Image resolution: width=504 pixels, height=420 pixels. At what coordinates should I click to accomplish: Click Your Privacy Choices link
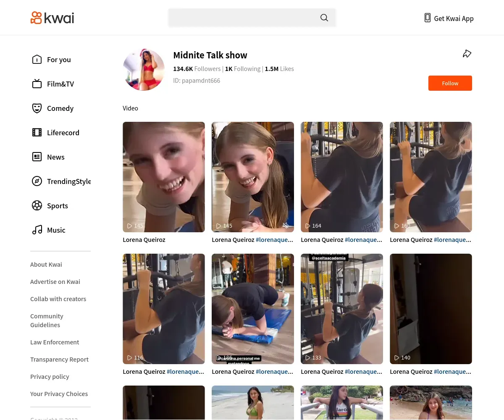tap(59, 394)
